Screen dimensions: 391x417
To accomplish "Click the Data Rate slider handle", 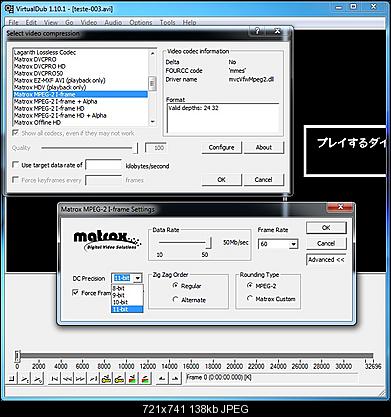I will click(209, 243).
